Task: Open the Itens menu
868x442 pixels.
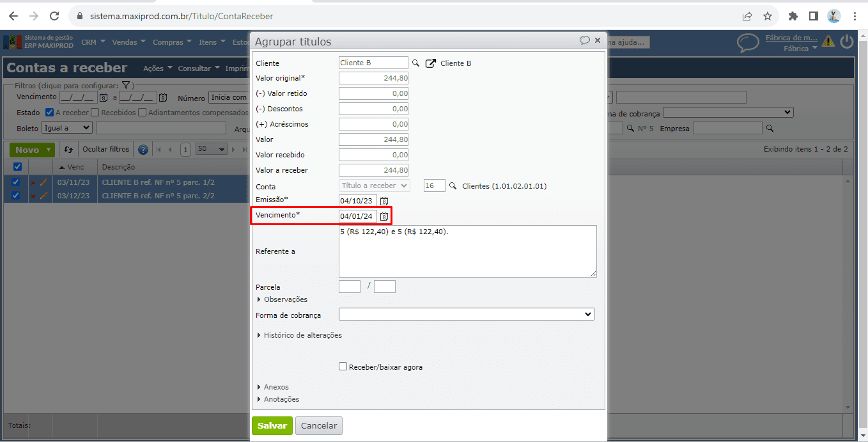Action: 212,42
